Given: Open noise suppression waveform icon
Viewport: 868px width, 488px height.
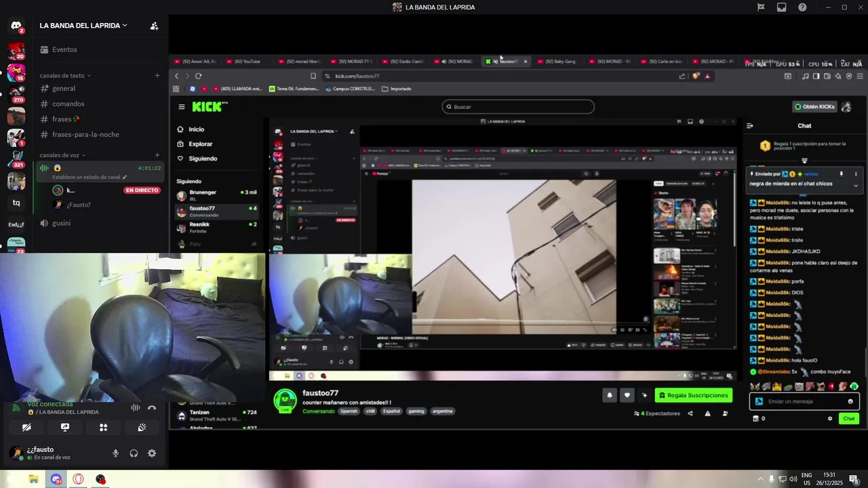Looking at the screenshot, I should (x=136, y=407).
